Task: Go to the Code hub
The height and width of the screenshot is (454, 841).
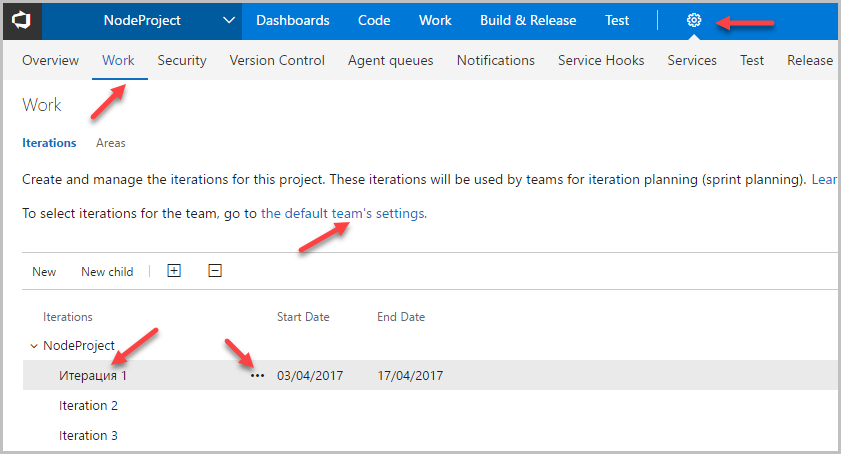Action: click(x=374, y=20)
